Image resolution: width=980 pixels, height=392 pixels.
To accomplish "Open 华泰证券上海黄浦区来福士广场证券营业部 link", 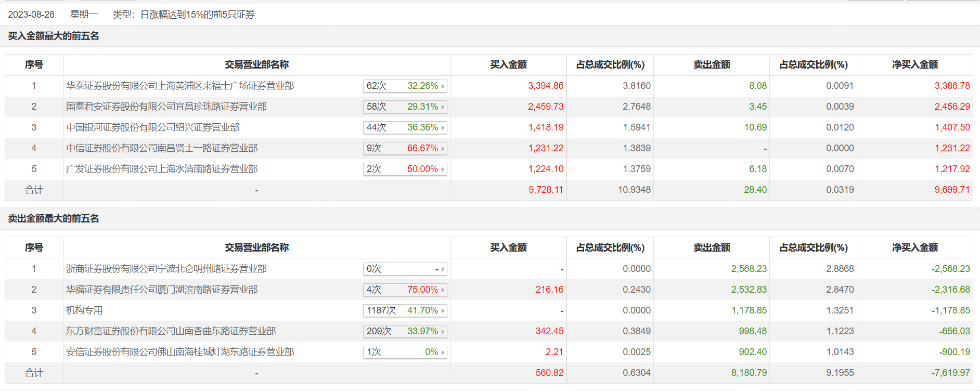I will [x=180, y=86].
